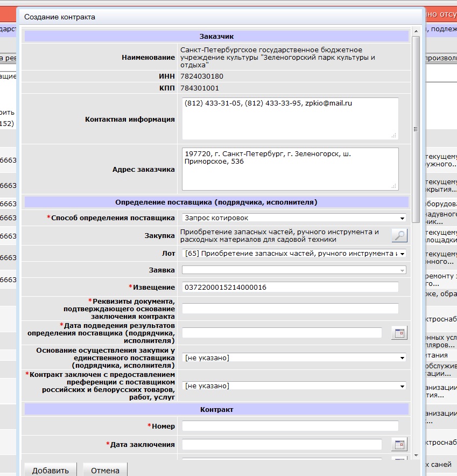Click the dialog vertical scrollbar thumb
457x476 pixels.
click(416, 129)
